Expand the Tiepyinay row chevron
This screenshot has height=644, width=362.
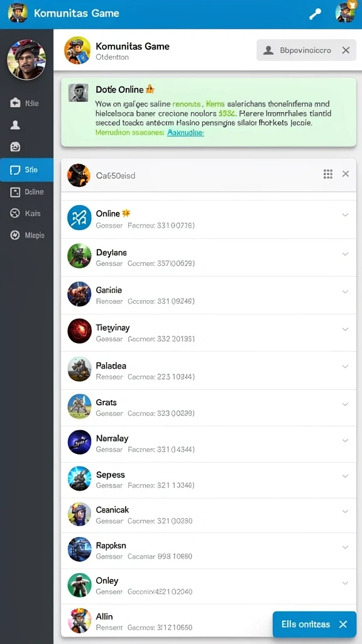(x=345, y=329)
